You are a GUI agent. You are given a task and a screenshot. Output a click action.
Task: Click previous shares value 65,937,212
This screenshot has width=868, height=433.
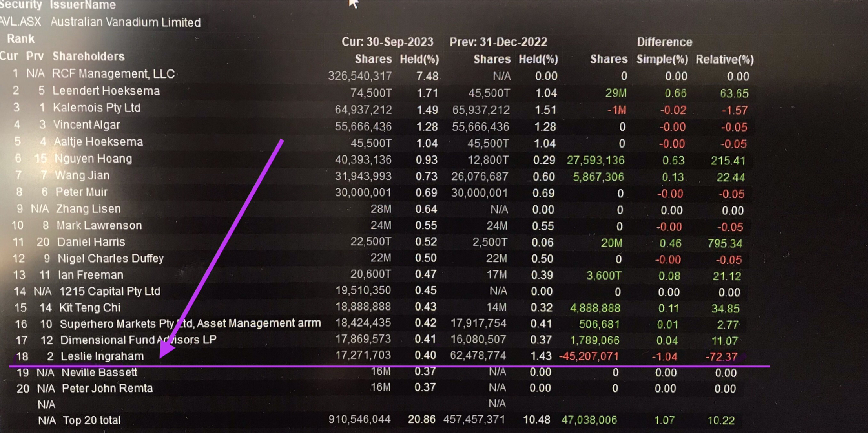(x=481, y=110)
